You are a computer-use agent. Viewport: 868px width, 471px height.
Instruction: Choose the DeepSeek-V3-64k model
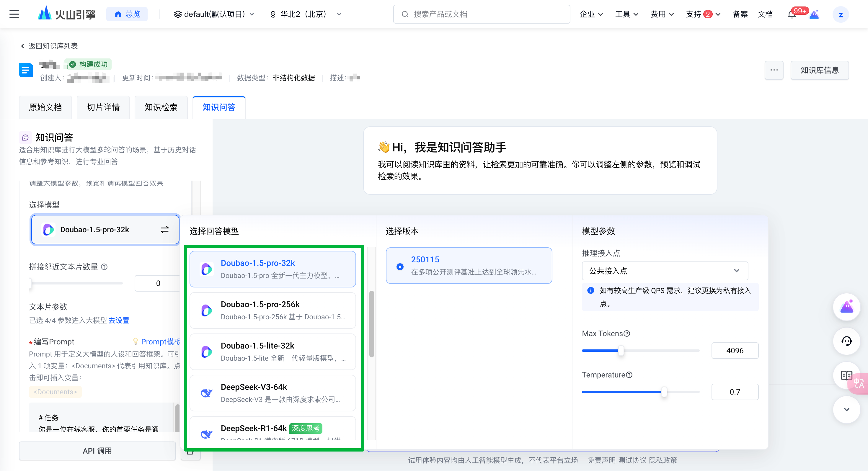[273, 393]
